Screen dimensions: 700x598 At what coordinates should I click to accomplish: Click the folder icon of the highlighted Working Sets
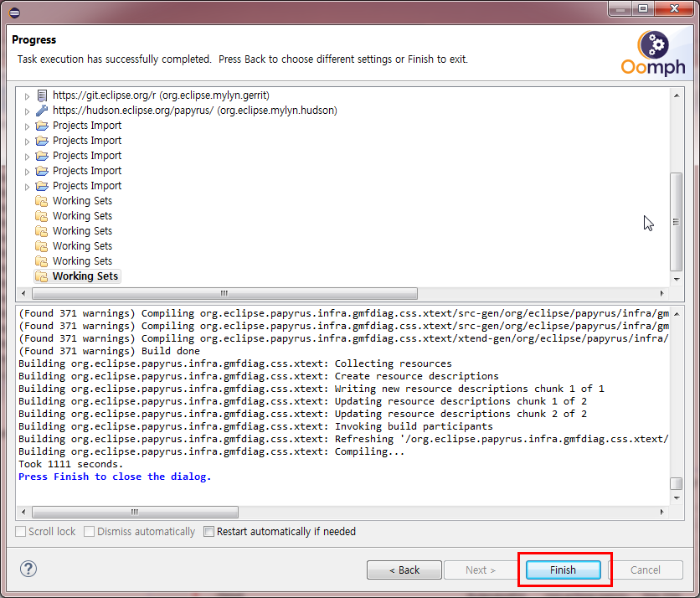[42, 276]
